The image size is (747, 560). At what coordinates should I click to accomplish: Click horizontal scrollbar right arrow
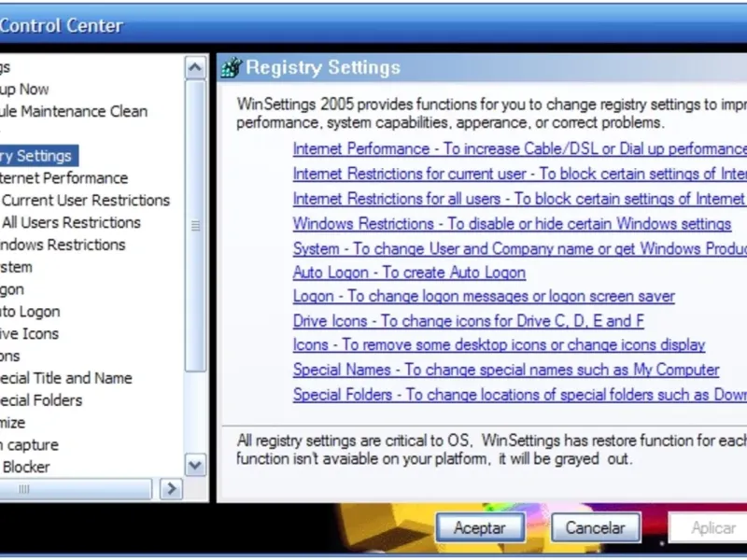click(171, 489)
